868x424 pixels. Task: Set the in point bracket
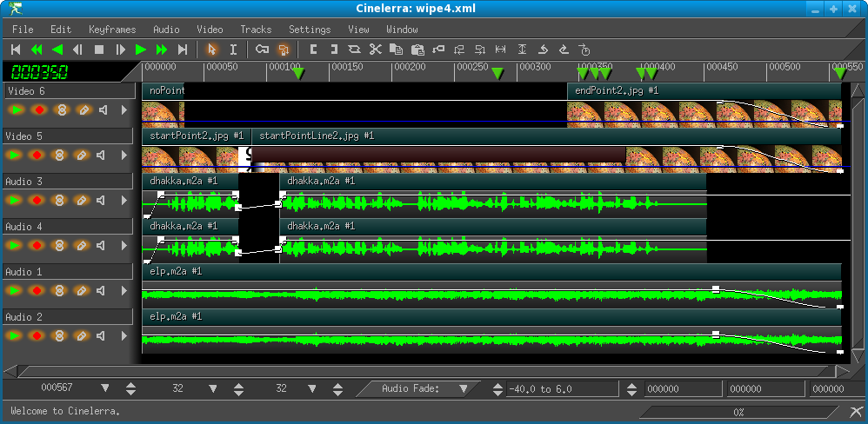(313, 50)
